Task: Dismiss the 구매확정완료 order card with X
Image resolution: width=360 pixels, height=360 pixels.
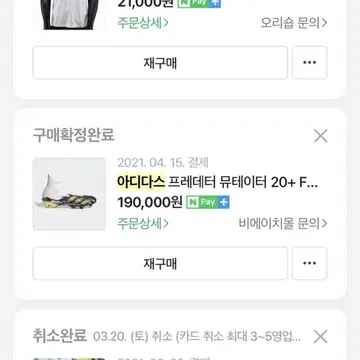Action: tap(321, 136)
